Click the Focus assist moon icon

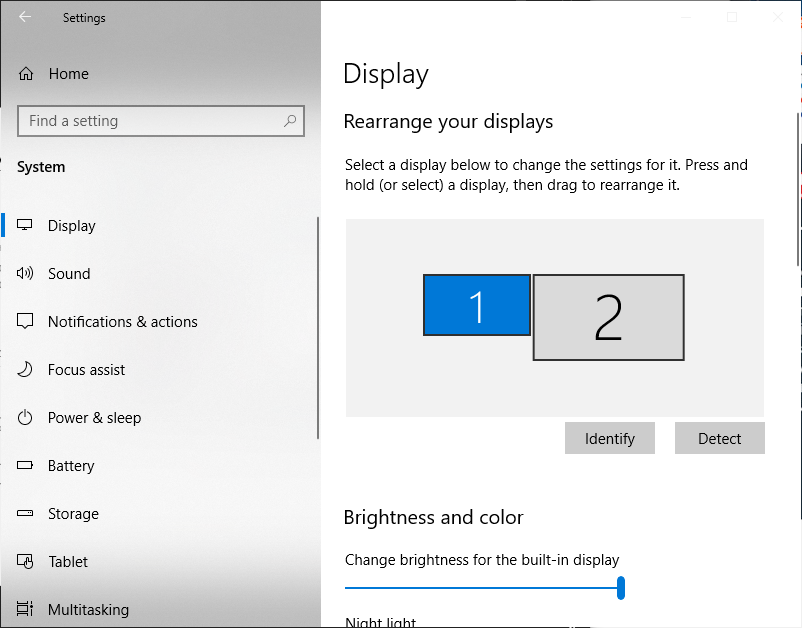[25, 369]
